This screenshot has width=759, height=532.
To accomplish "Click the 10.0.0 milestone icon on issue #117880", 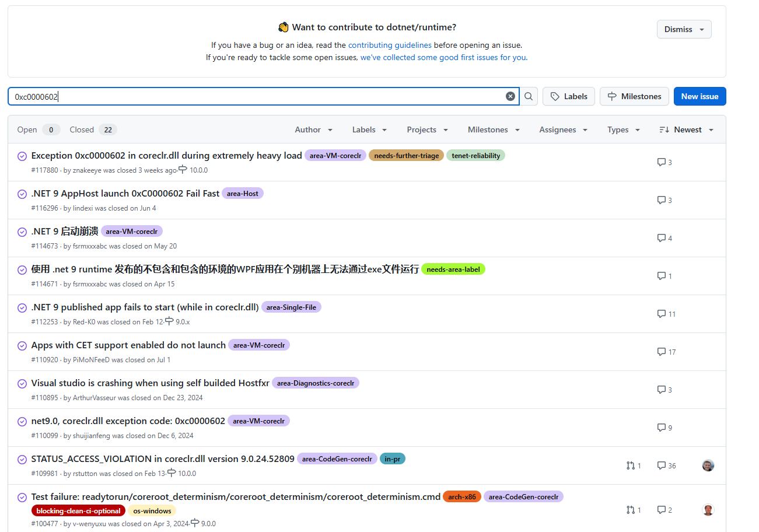I will [x=183, y=170].
